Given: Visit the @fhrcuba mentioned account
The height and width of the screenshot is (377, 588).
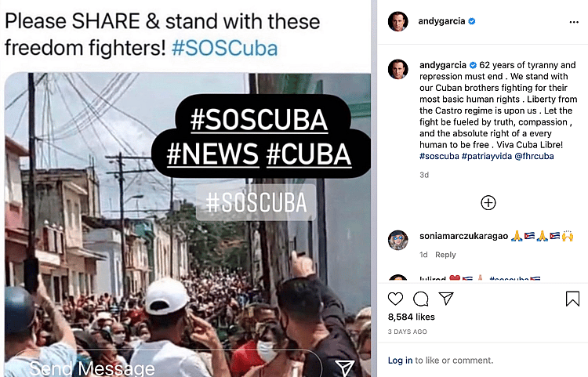Looking at the screenshot, I should point(534,156).
